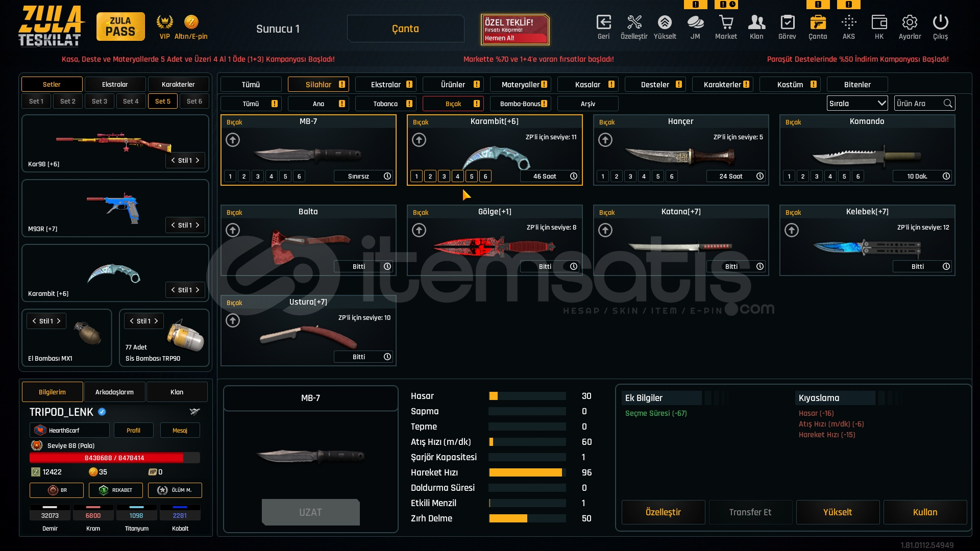Toggle slot 6 on Komando card
Screen dimensions: 980x551
coord(858,176)
